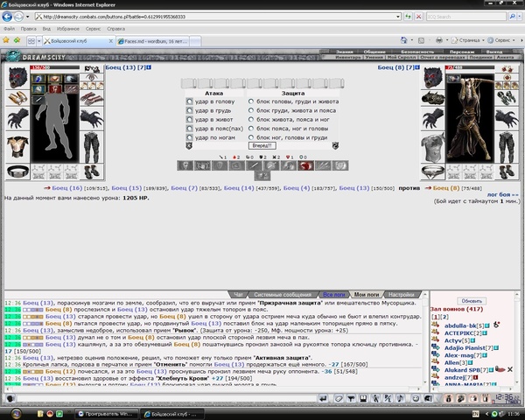Open private chat icon beside abdulla-bk
This screenshot has height=420, width=525.
tap(435, 325)
